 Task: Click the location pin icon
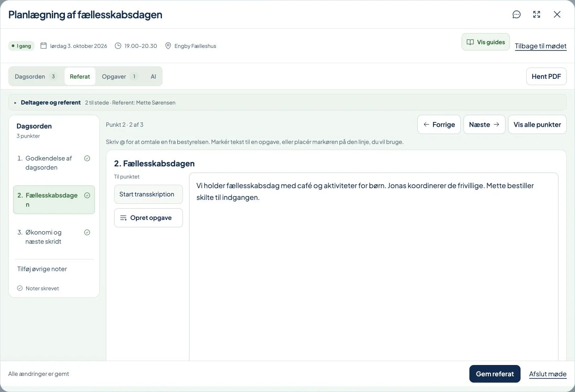168,46
